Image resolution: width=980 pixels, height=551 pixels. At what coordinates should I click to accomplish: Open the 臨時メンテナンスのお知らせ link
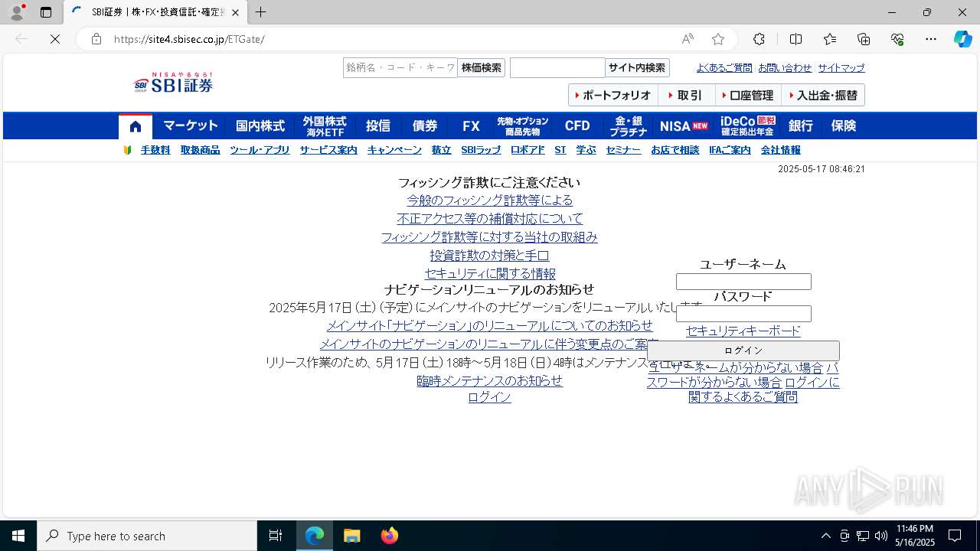click(490, 381)
